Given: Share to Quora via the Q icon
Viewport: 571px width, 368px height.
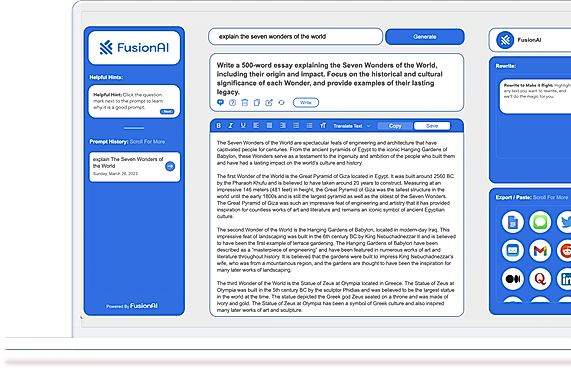Looking at the screenshot, I should click(x=540, y=279).
